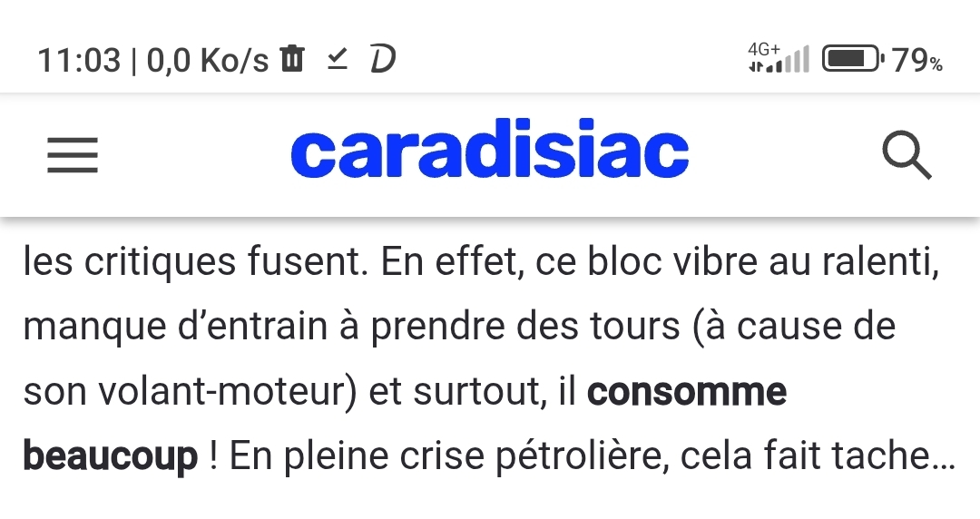Click the phrase "prendre des tours"
The height and width of the screenshot is (519, 980).
(525, 327)
